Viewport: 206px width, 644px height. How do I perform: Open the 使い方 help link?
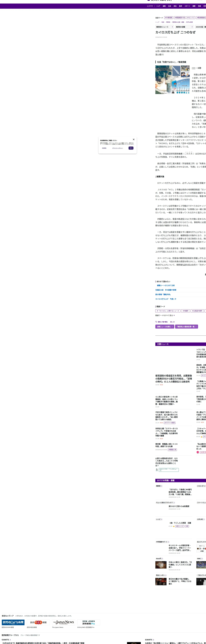173,322
